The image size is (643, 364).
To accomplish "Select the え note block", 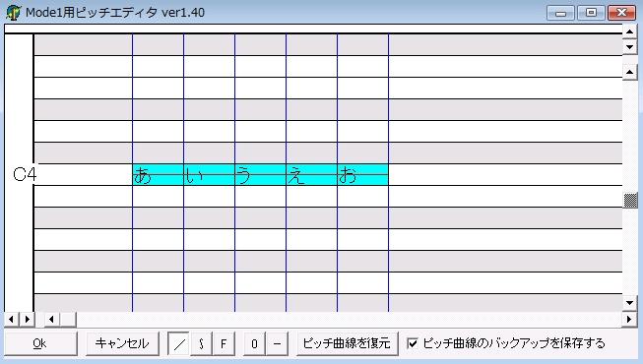I will [312, 175].
